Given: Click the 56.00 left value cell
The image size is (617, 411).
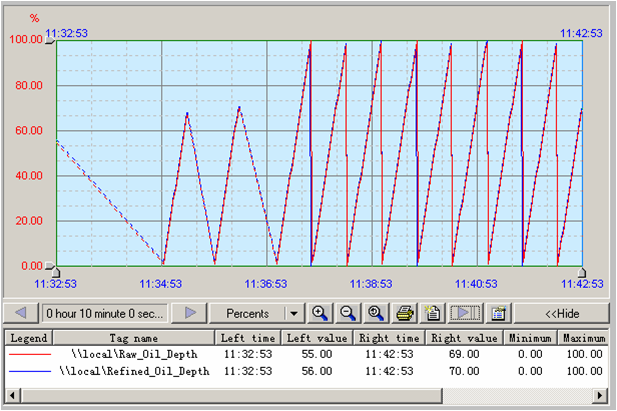Looking at the screenshot, I should coord(317,371).
